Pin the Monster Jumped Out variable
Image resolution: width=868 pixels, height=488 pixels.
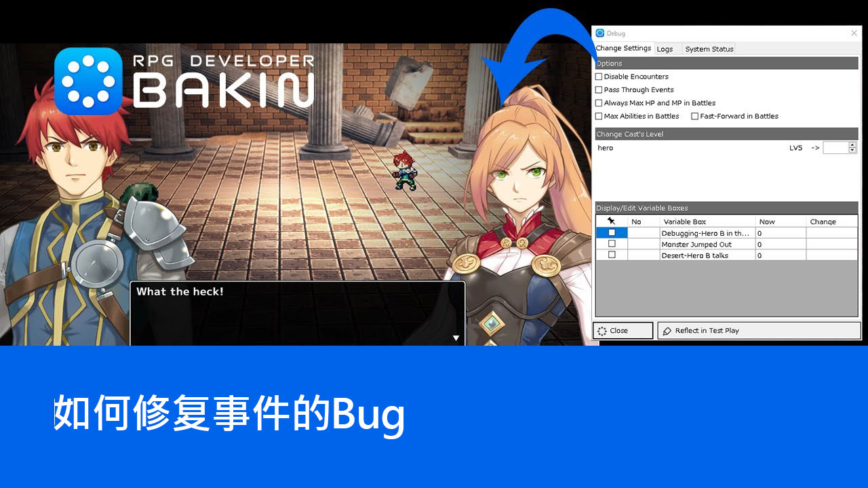[x=612, y=244]
